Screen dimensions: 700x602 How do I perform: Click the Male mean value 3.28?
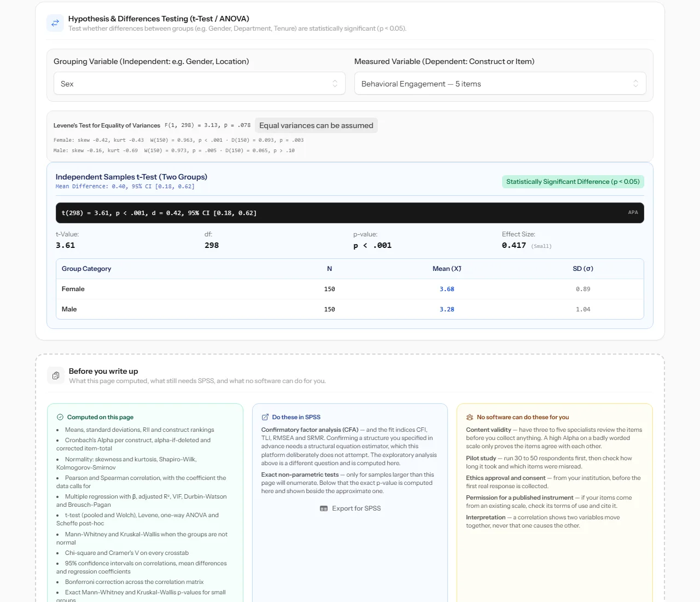447,309
